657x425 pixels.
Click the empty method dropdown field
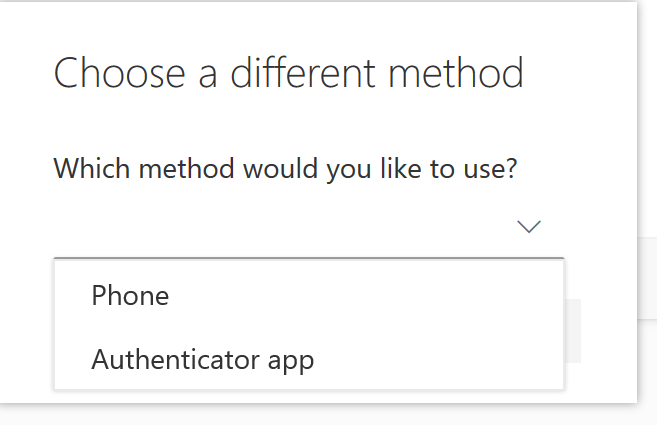pyautogui.click(x=309, y=226)
